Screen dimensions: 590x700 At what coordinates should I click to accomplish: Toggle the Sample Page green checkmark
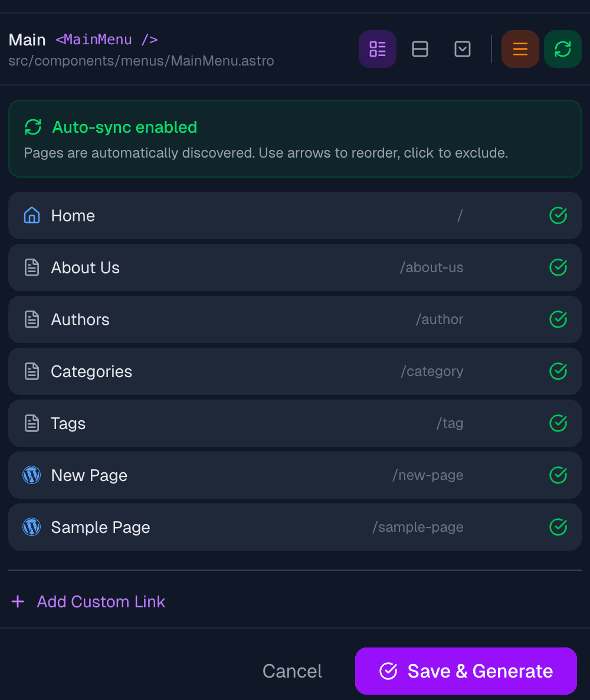pos(558,527)
